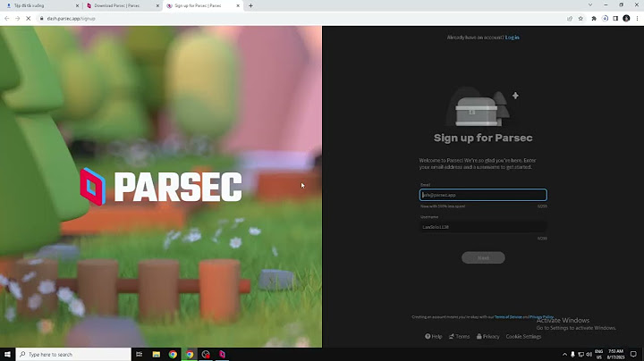Viewport: 644px width, 361px height.
Task: Open the Privacy footer link
Action: 488,336
